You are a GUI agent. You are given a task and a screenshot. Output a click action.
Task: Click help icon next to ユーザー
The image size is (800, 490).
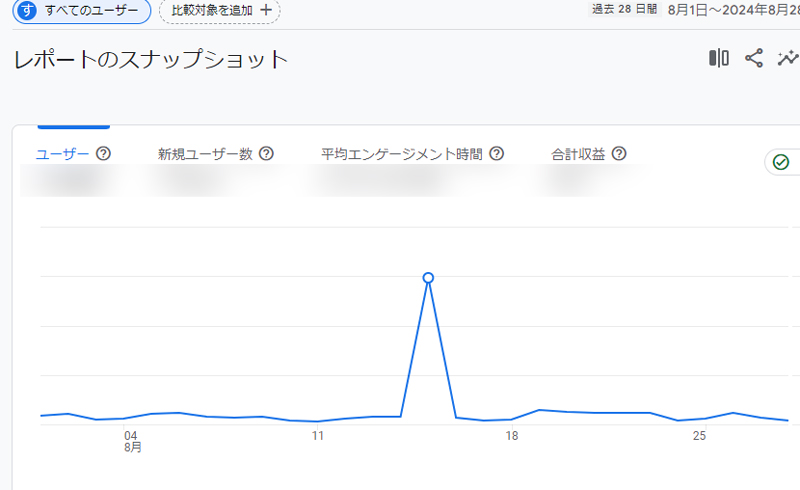[x=102, y=154]
